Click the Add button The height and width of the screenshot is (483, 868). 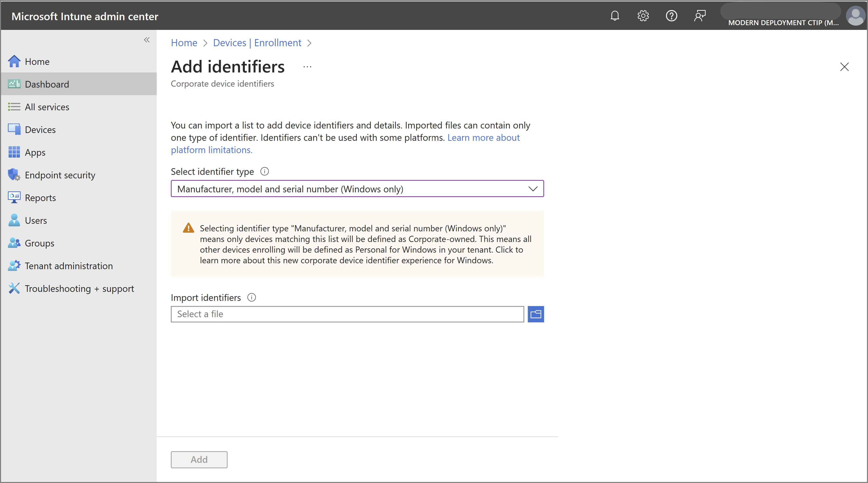(199, 459)
